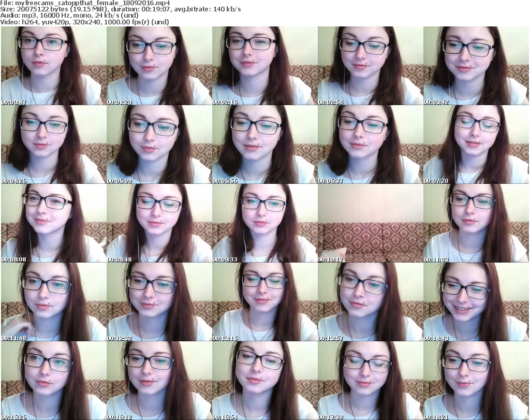
Task: Open the empty sofa frame at 00:10:17
Action: [370, 223]
